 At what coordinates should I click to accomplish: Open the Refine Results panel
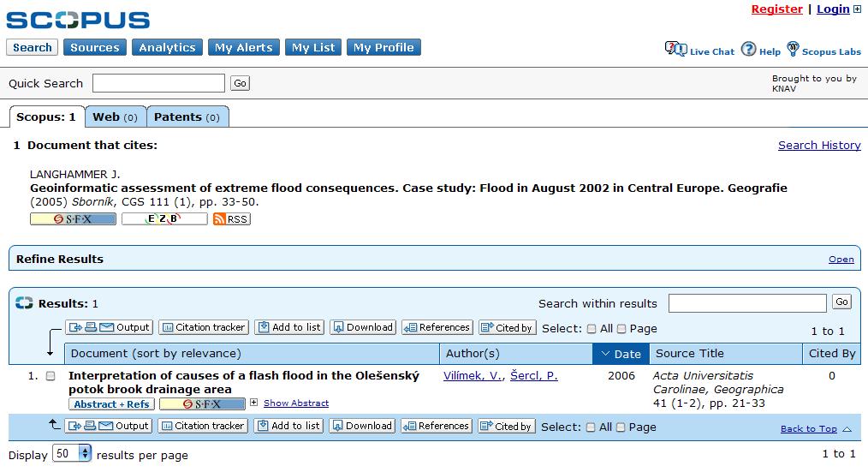(841, 260)
